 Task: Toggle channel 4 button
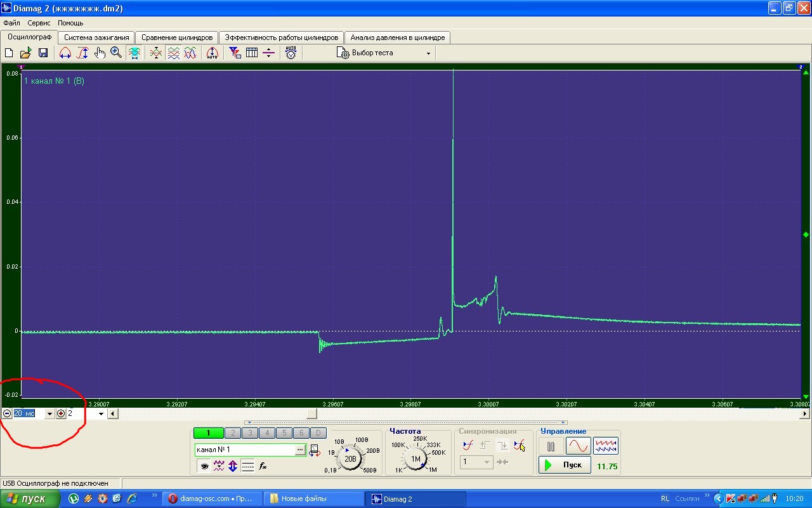(x=267, y=433)
